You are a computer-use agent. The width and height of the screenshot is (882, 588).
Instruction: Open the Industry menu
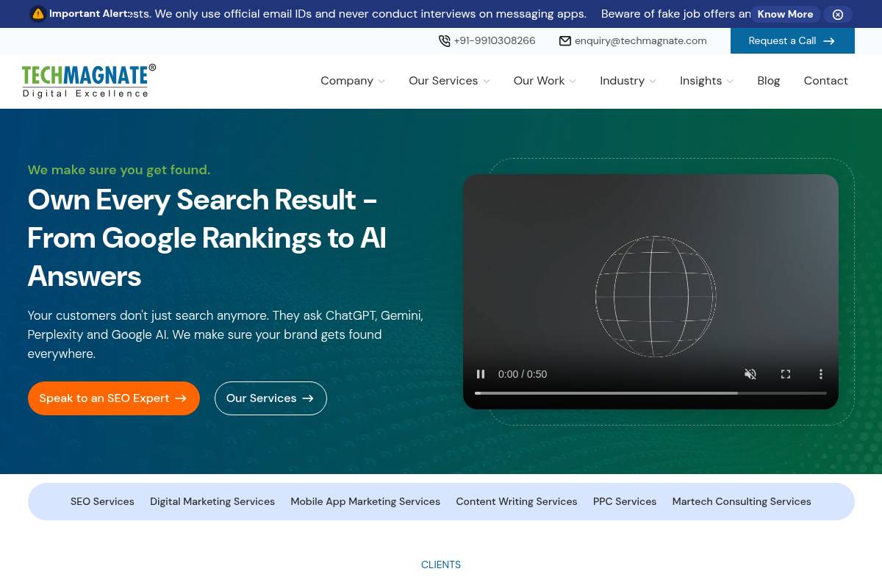622,81
